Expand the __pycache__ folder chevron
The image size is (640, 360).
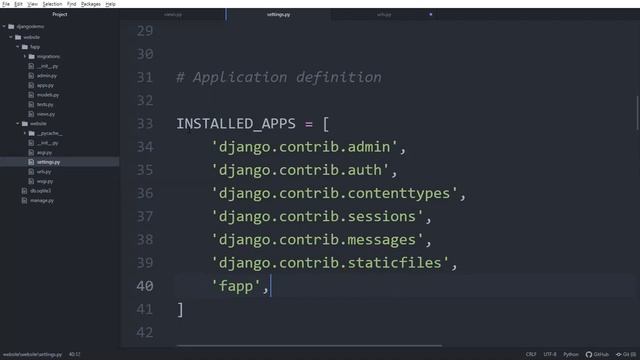(25, 133)
